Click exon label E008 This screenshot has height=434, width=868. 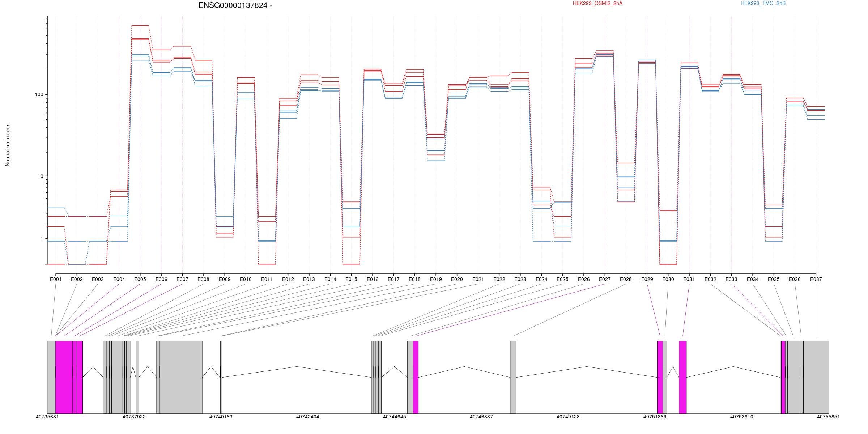pyautogui.click(x=203, y=279)
